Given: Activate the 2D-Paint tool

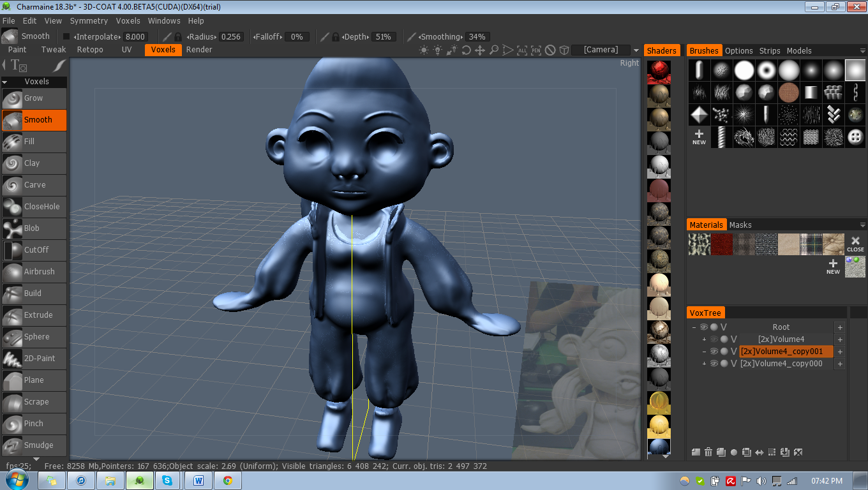Looking at the screenshot, I should (34, 359).
